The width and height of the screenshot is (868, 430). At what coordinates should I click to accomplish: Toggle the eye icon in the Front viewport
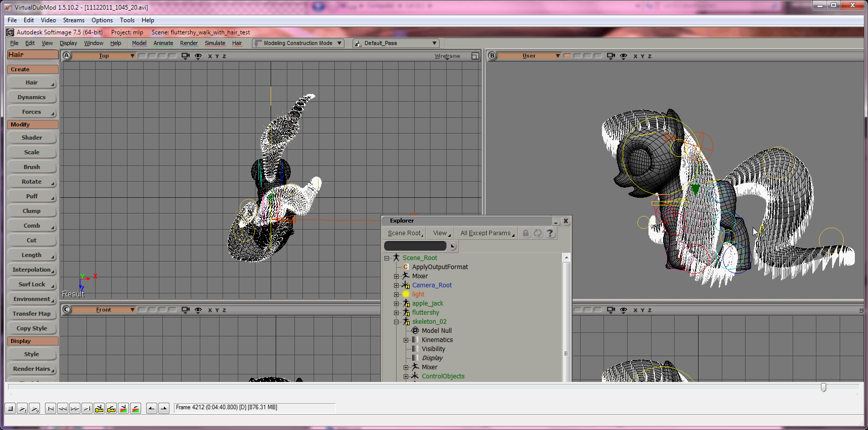198,310
